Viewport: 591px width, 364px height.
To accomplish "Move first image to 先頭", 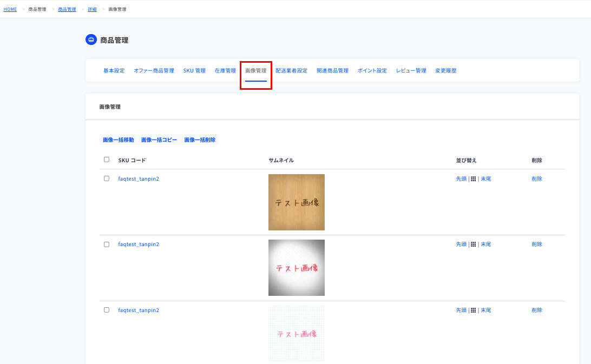I will (x=461, y=179).
